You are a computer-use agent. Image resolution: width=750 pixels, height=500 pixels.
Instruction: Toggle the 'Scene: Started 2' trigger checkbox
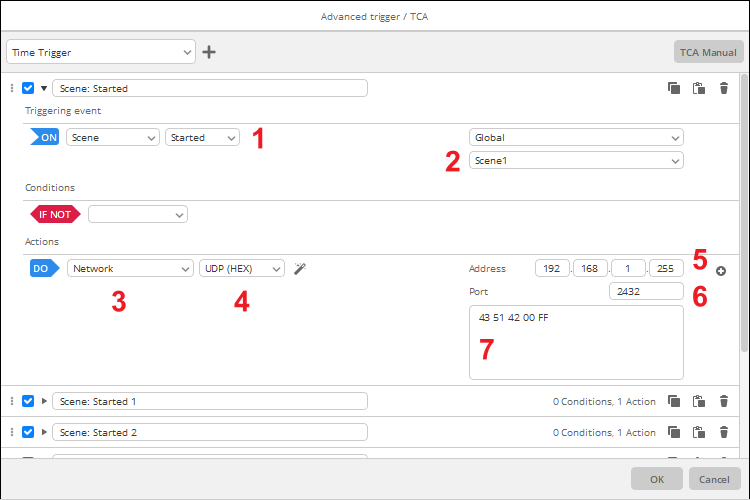(28, 432)
